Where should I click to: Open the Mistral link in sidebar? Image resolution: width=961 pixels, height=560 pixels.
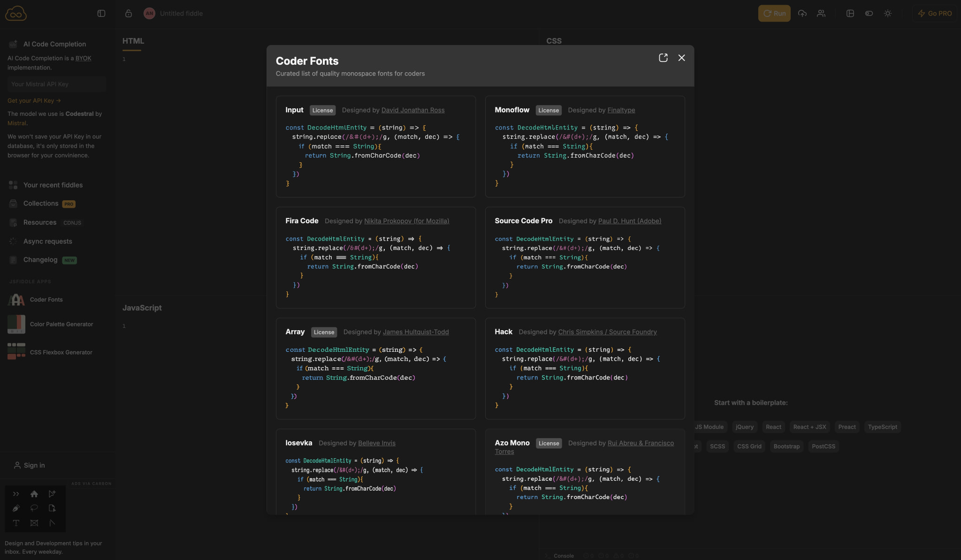coord(17,123)
